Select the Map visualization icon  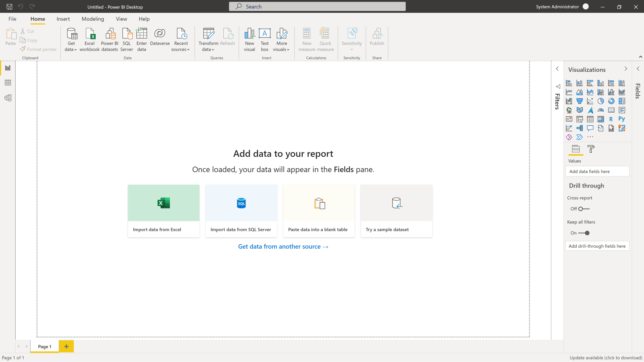[x=569, y=110]
